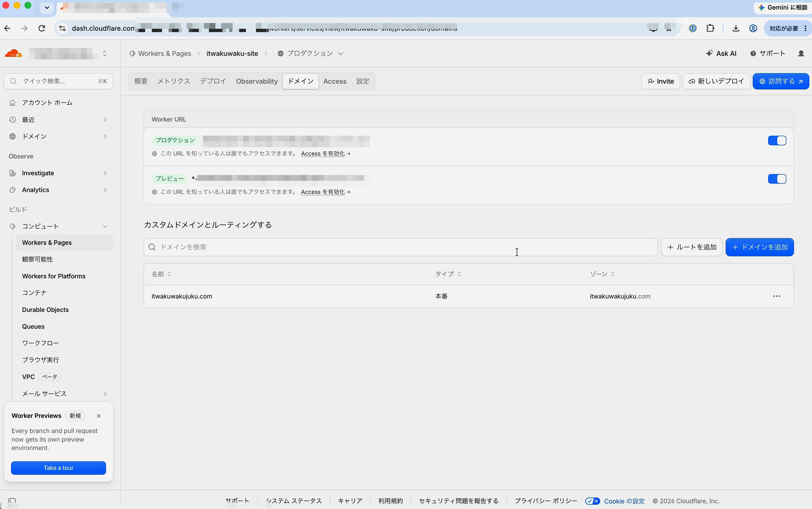The width and height of the screenshot is (812, 509).
Task: Switch to the メトリクス tab
Action: coord(174,81)
